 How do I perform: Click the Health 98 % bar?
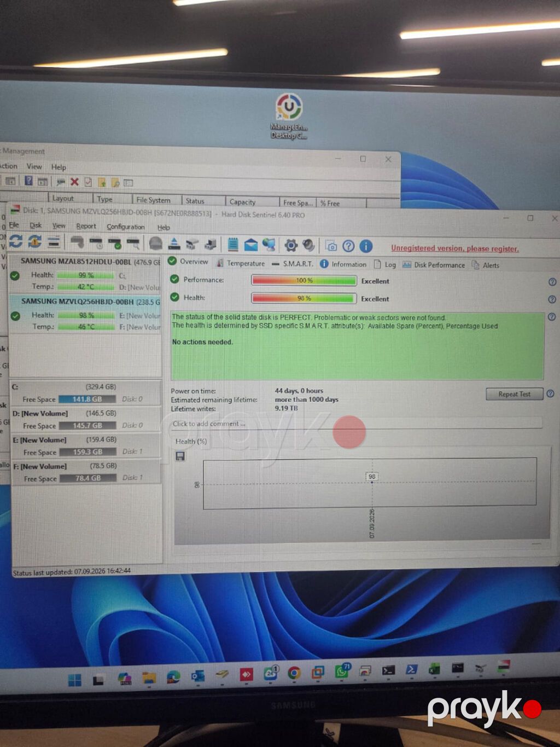[304, 298]
